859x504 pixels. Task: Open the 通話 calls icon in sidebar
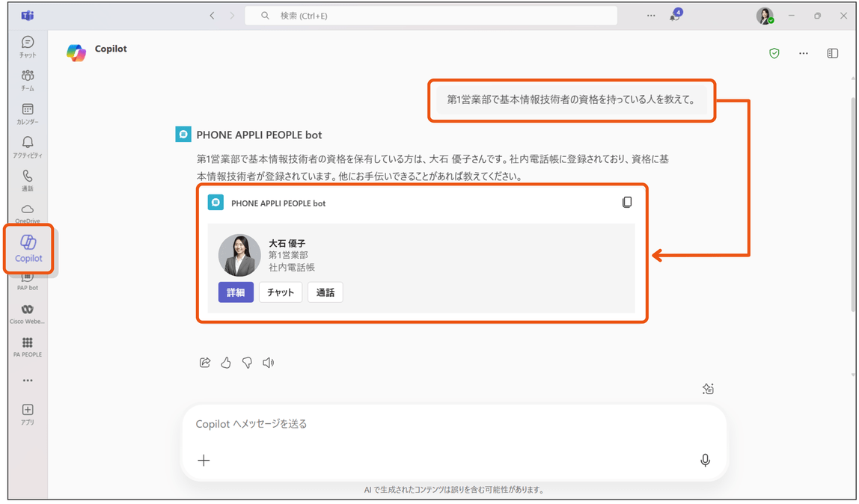(28, 180)
